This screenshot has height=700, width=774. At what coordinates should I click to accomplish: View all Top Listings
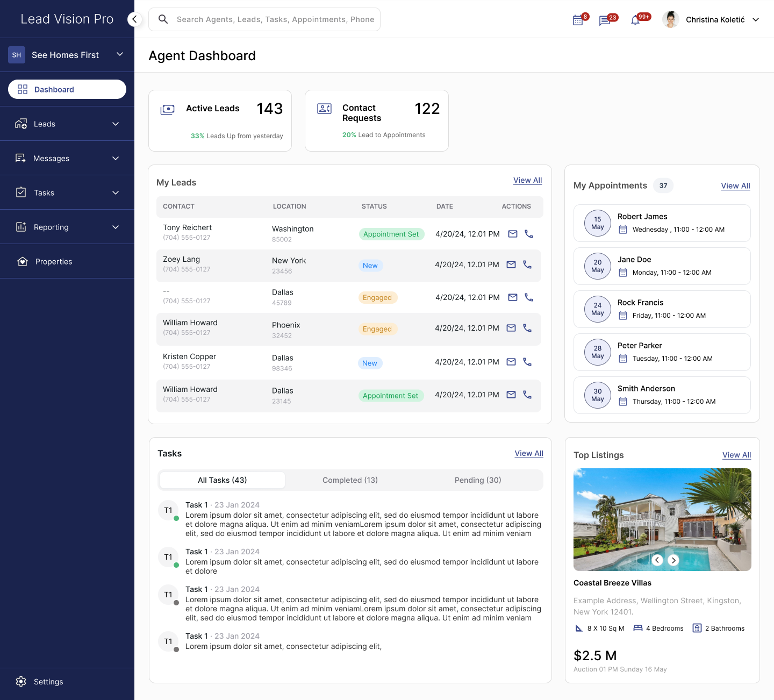(x=736, y=455)
